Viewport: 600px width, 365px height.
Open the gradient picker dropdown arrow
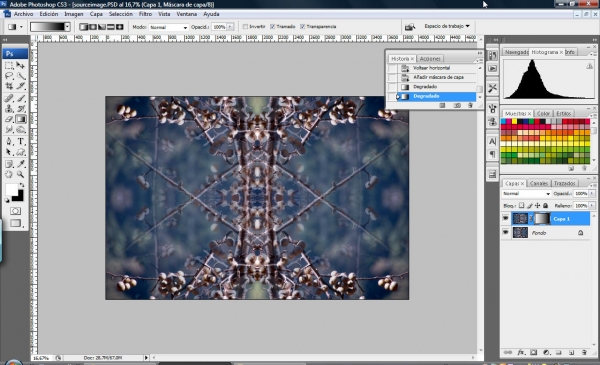coord(67,27)
